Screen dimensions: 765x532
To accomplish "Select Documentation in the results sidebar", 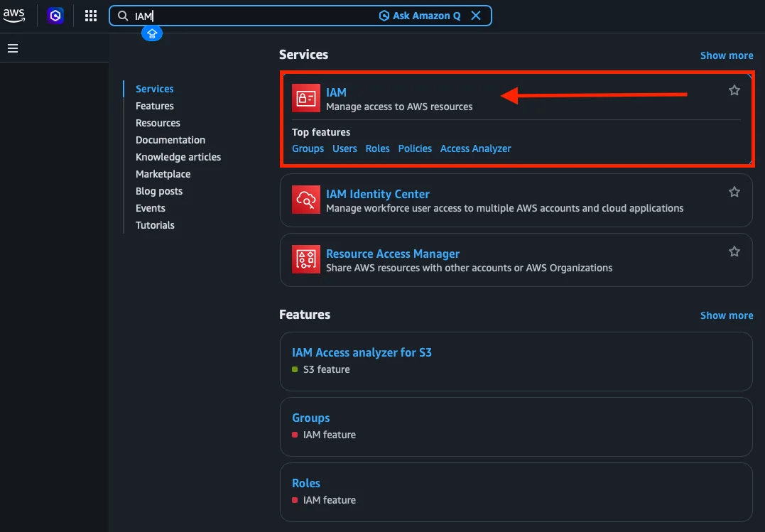I will coord(170,140).
